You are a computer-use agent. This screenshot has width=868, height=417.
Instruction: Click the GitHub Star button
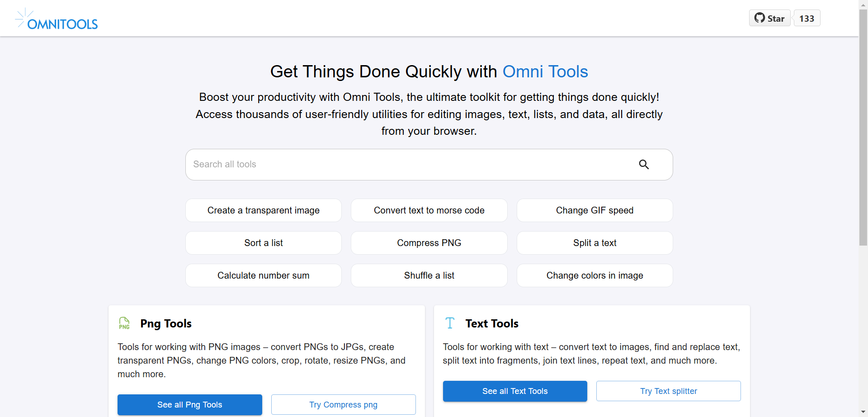coord(769,18)
